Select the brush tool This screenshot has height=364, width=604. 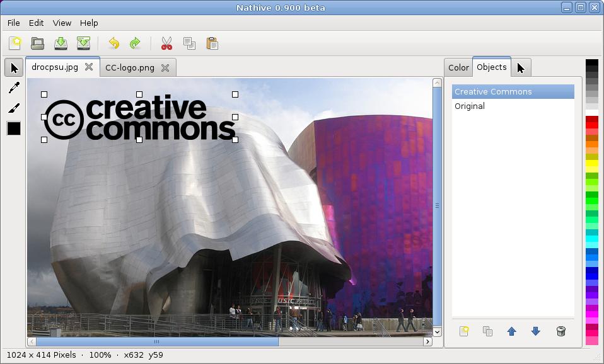(x=14, y=108)
